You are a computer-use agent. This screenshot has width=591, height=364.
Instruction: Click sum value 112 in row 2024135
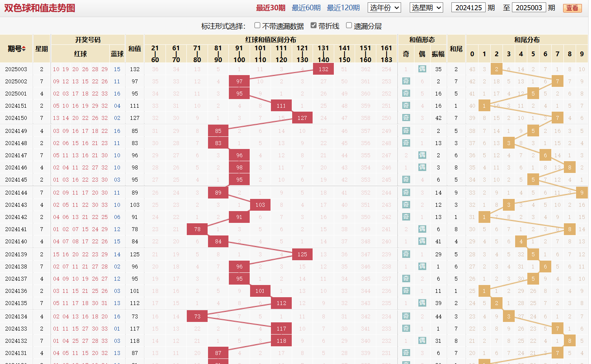coord(135,303)
